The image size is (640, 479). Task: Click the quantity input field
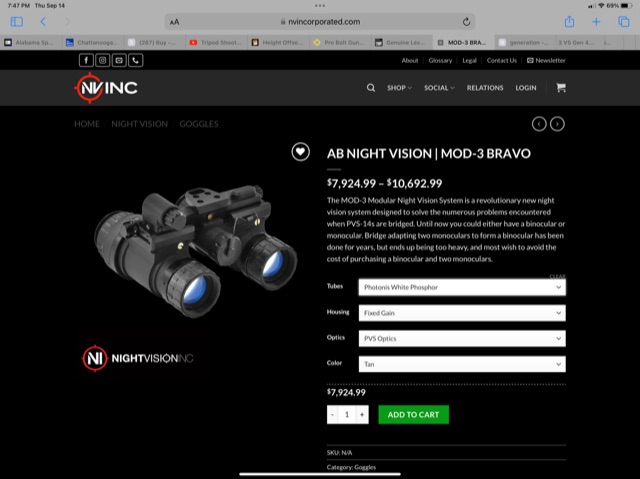[347, 415]
